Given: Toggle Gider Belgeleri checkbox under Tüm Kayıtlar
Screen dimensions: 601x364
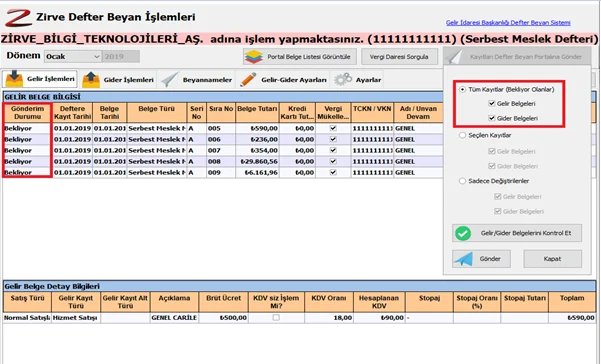Looking at the screenshot, I should coord(492,118).
